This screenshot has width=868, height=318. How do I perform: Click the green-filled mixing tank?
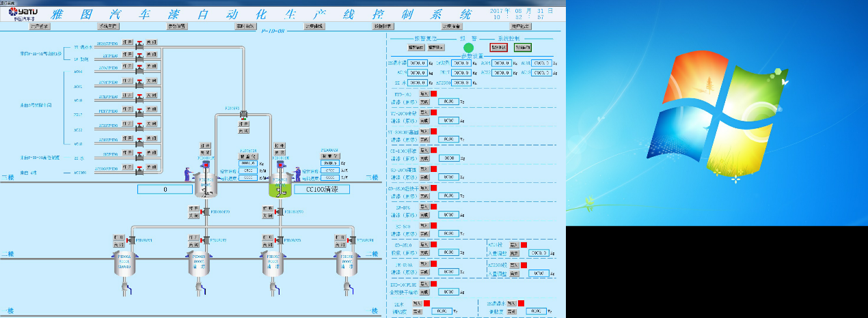tap(280, 184)
